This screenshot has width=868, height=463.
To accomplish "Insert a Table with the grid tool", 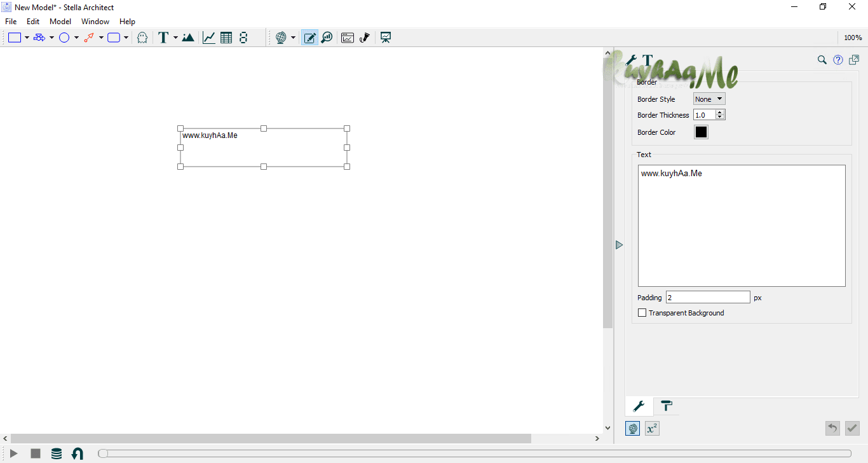I will [x=226, y=38].
